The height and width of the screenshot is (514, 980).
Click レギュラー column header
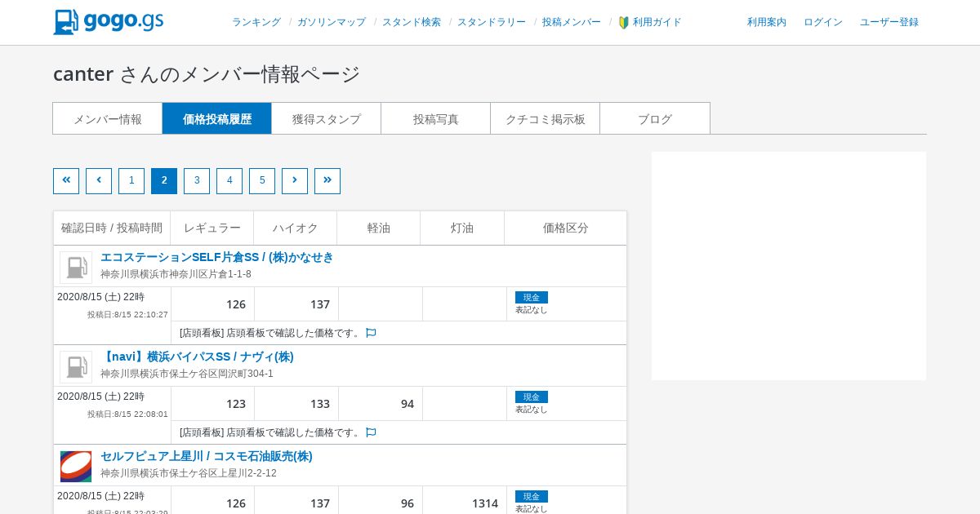coord(212,228)
